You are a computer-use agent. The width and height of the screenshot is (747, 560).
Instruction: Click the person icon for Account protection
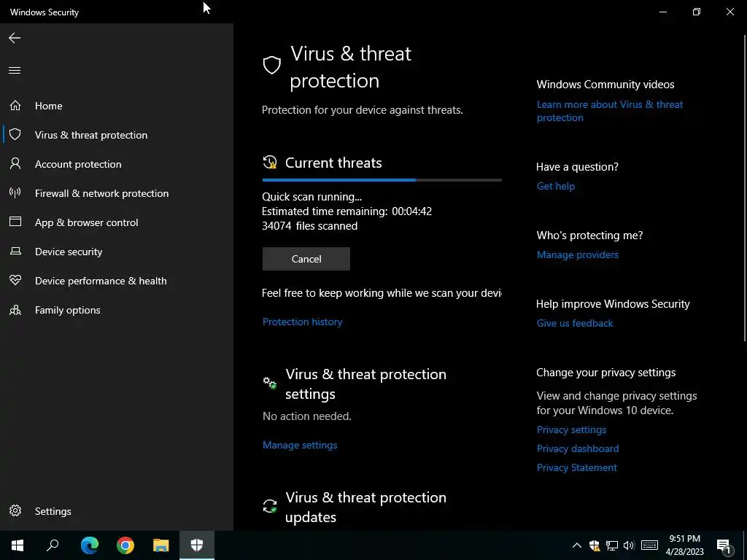(15, 163)
